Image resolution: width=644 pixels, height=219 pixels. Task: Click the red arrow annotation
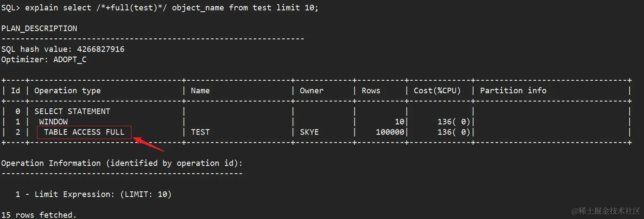click(x=148, y=144)
